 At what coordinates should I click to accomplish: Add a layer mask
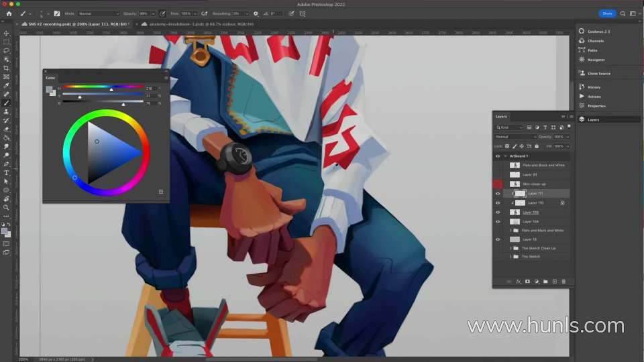[x=527, y=282]
